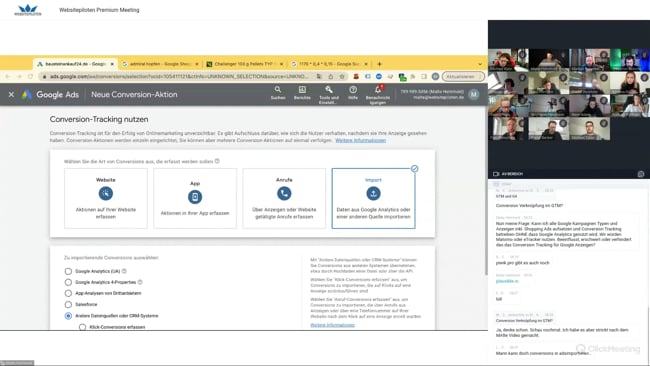Screen dimensions: 650x366
Task: Click help icon beside Google Analytics (UA)
Action: (x=124, y=271)
